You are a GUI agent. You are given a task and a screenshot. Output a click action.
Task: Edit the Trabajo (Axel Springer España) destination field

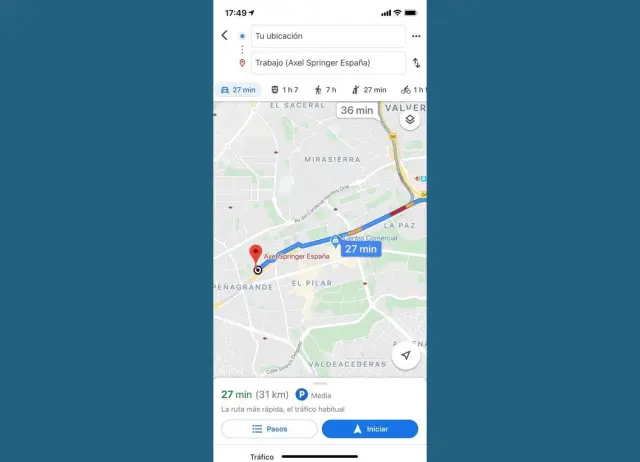click(x=328, y=63)
